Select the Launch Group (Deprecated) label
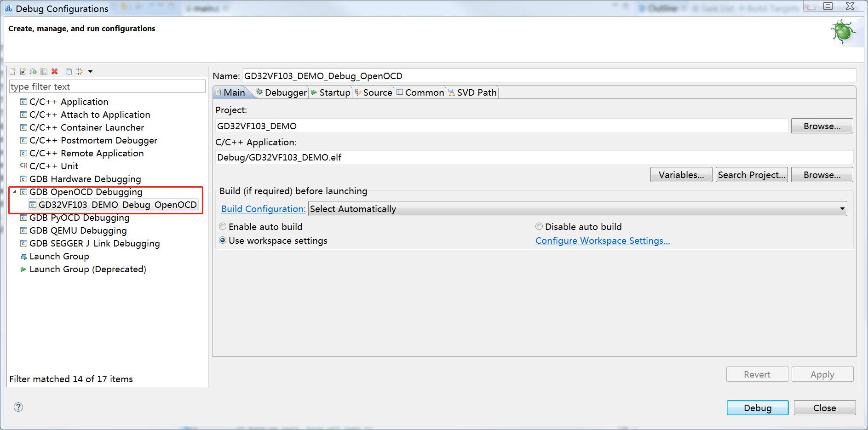 (x=88, y=269)
